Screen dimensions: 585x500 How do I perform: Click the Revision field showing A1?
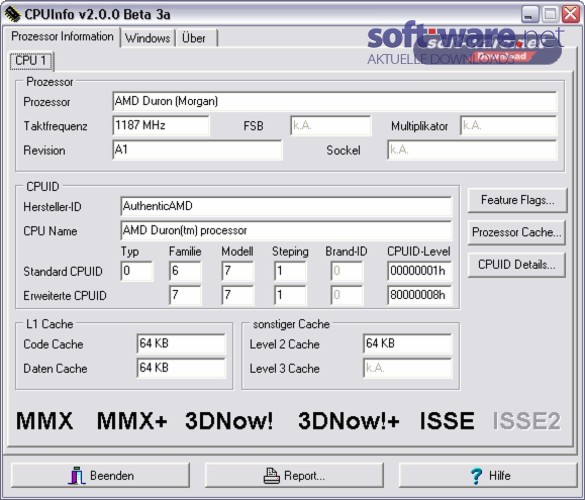coord(197,150)
